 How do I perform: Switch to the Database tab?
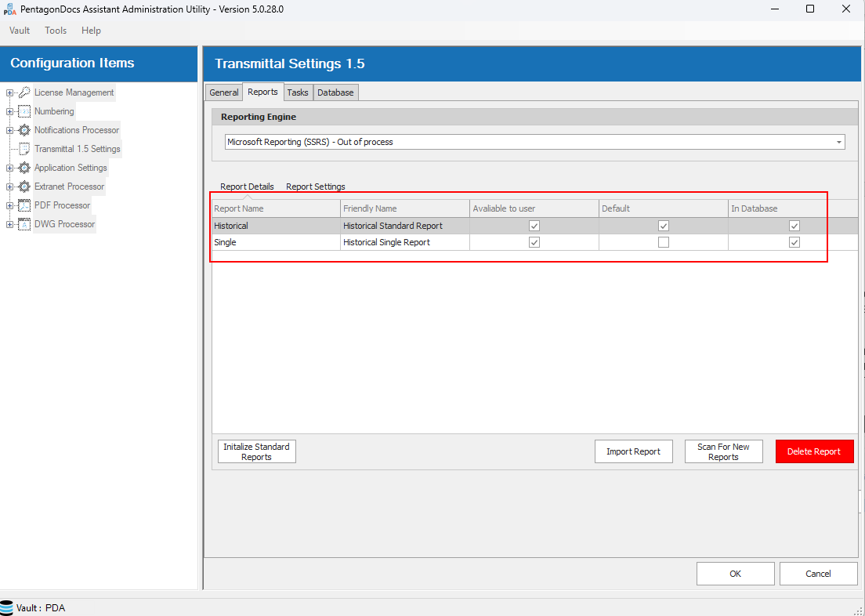point(335,92)
